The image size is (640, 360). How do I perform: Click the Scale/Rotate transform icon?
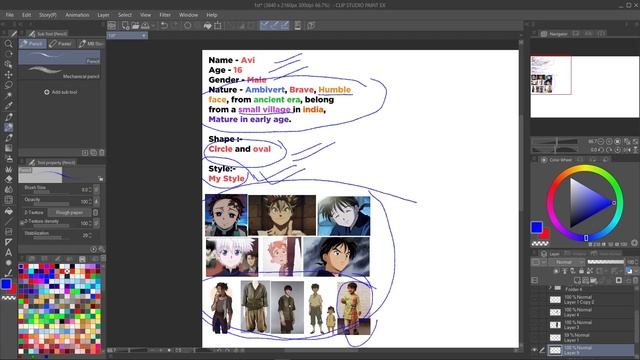tap(218, 26)
